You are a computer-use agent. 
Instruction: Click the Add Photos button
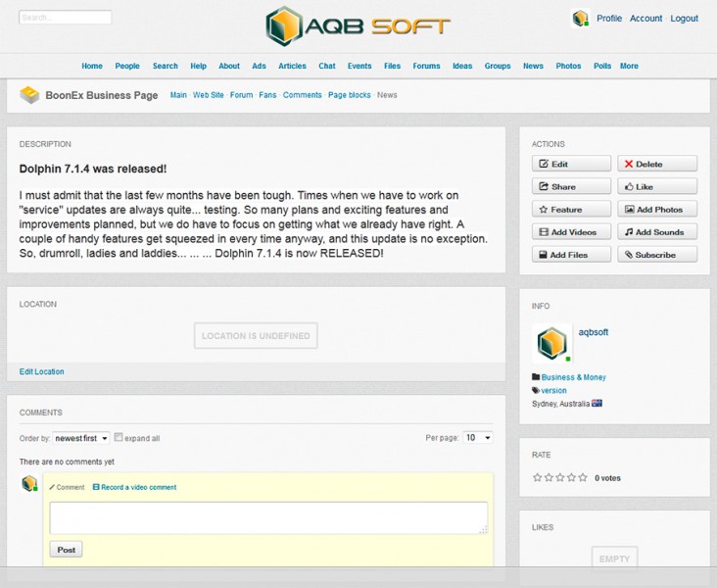click(x=657, y=209)
